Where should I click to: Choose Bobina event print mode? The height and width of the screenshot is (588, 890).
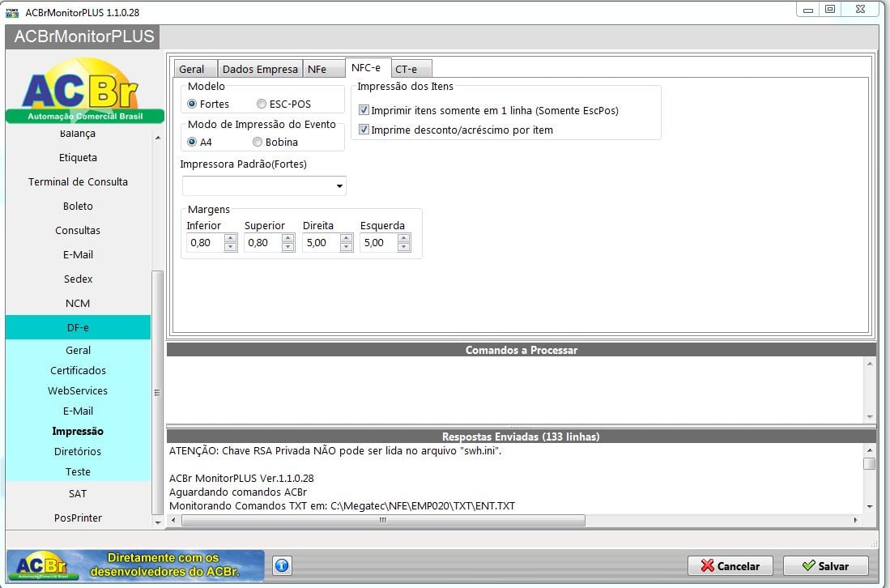258,142
